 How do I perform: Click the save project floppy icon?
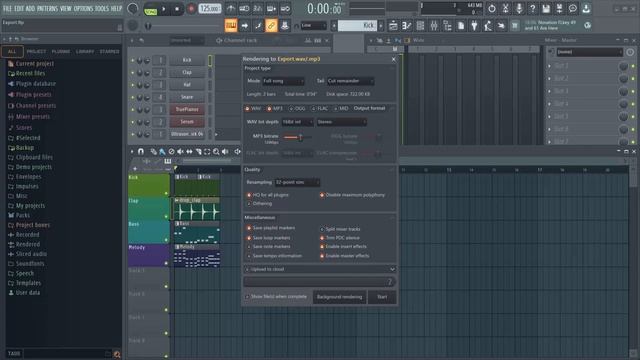546,8
